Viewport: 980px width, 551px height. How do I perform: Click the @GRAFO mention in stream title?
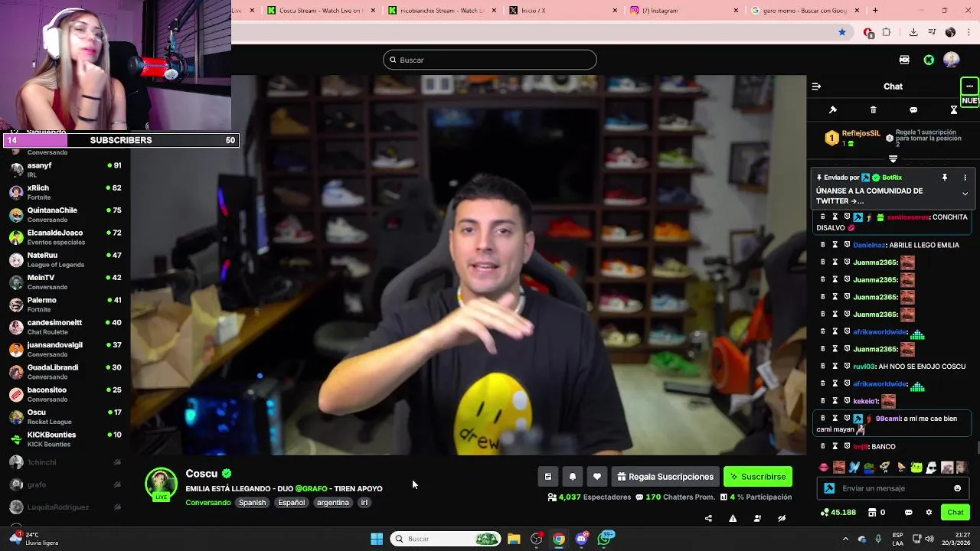pyautogui.click(x=311, y=488)
